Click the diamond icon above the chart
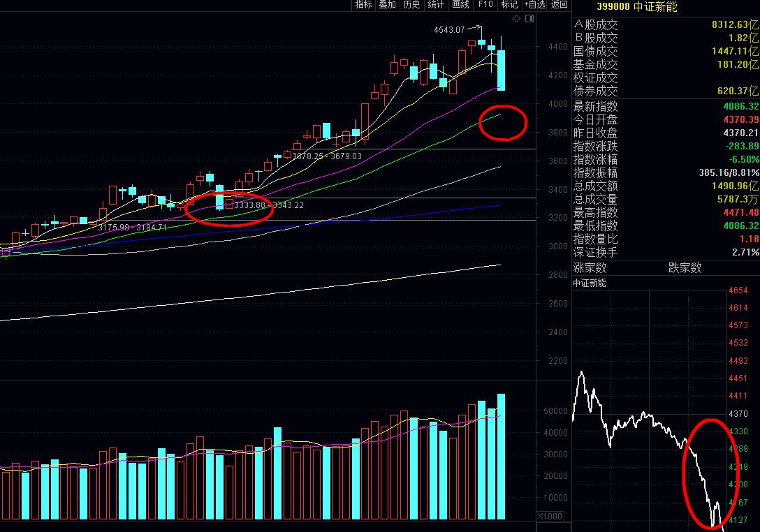Image resolution: width=760 pixels, height=532 pixels. [x=517, y=18]
